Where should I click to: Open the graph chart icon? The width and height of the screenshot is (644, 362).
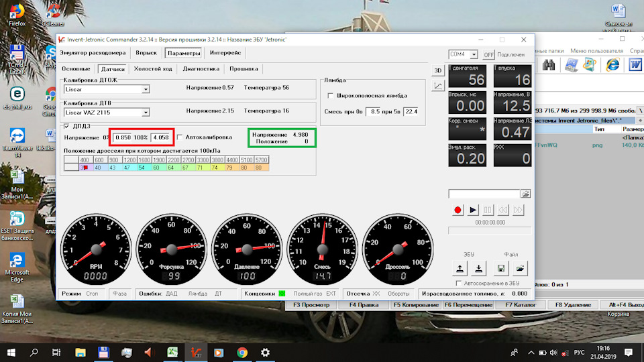[x=438, y=86]
